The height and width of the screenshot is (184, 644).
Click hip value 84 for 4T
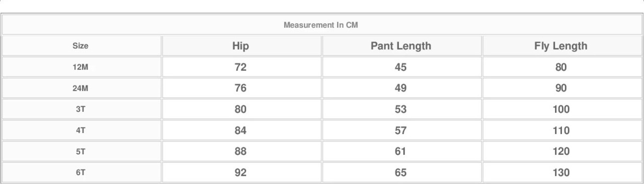240,131
